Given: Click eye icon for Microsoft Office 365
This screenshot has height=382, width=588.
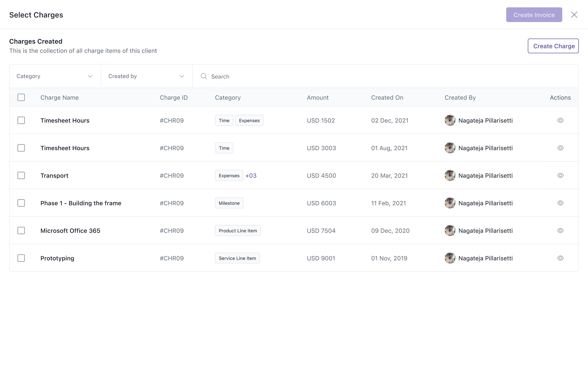Looking at the screenshot, I should [560, 230].
